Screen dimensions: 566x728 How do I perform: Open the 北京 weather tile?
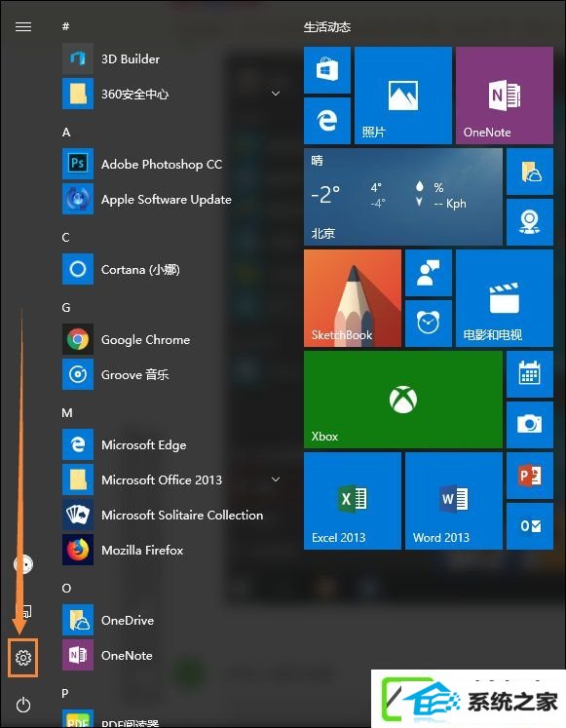click(403, 197)
